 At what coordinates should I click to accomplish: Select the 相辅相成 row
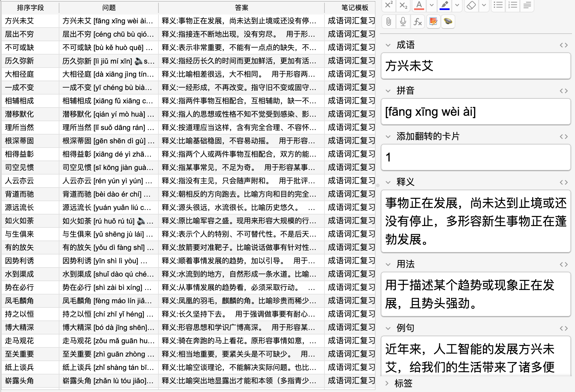(188, 101)
